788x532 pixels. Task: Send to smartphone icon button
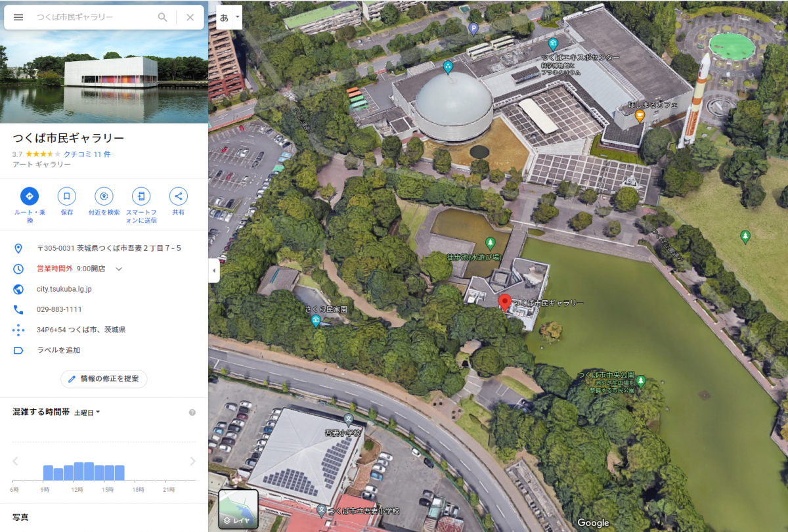(141, 196)
